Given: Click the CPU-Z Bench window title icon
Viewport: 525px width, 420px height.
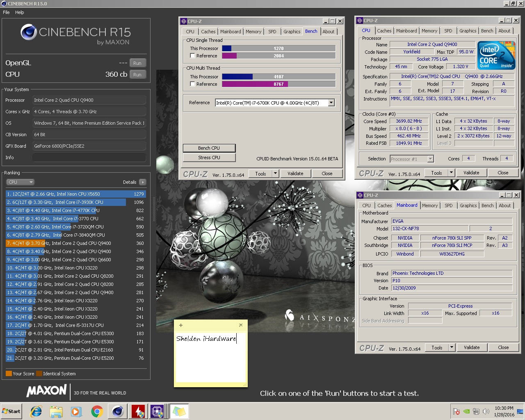Looking at the screenshot, I should coord(184,21).
